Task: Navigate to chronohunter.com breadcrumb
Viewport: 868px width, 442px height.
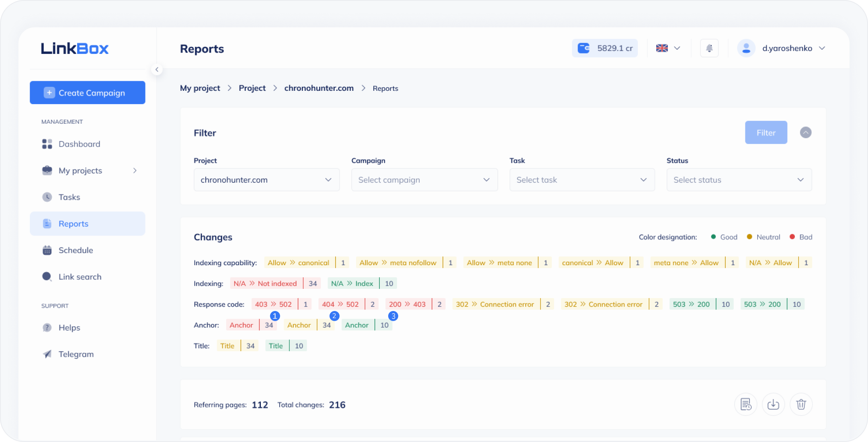Action: [x=319, y=88]
